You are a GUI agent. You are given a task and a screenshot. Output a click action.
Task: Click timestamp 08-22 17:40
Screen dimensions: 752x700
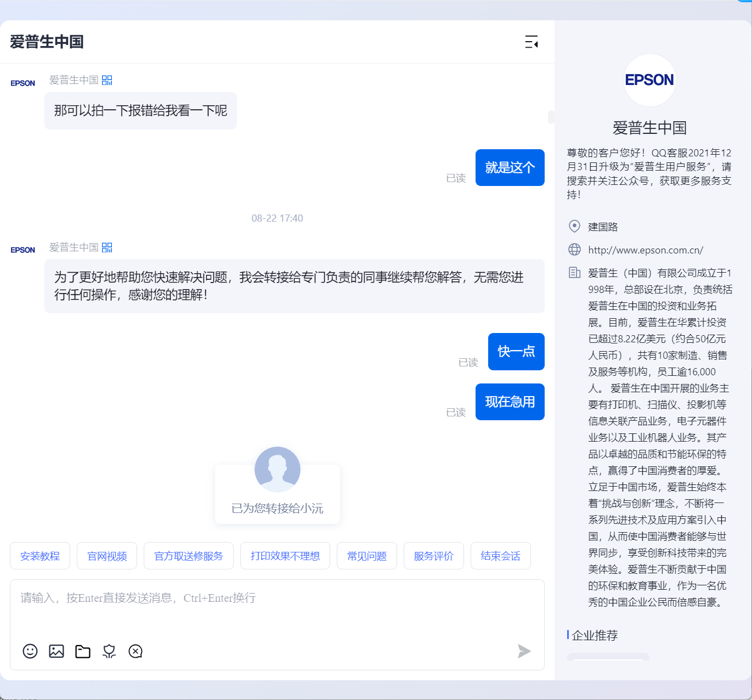click(277, 218)
